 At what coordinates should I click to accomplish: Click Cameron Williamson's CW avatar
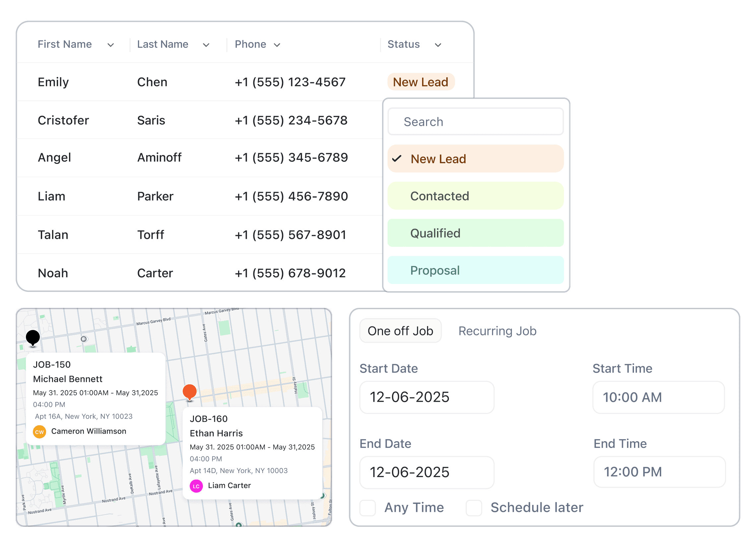coord(39,432)
